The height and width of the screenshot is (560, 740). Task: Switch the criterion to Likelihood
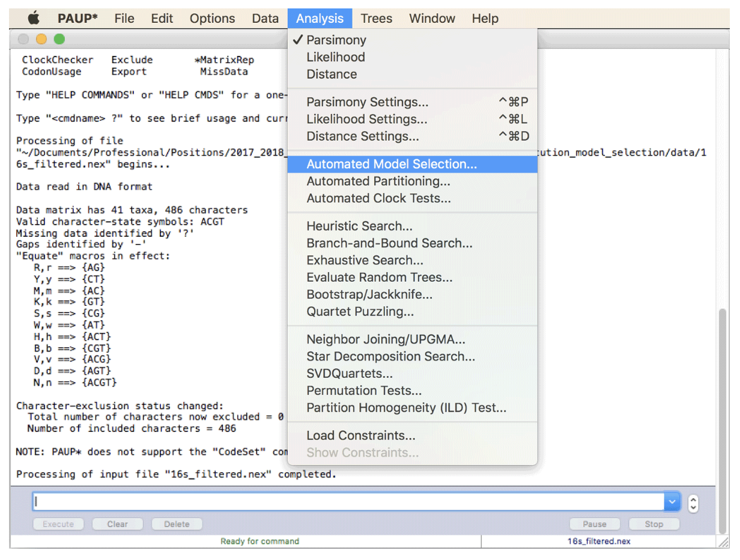click(x=335, y=57)
